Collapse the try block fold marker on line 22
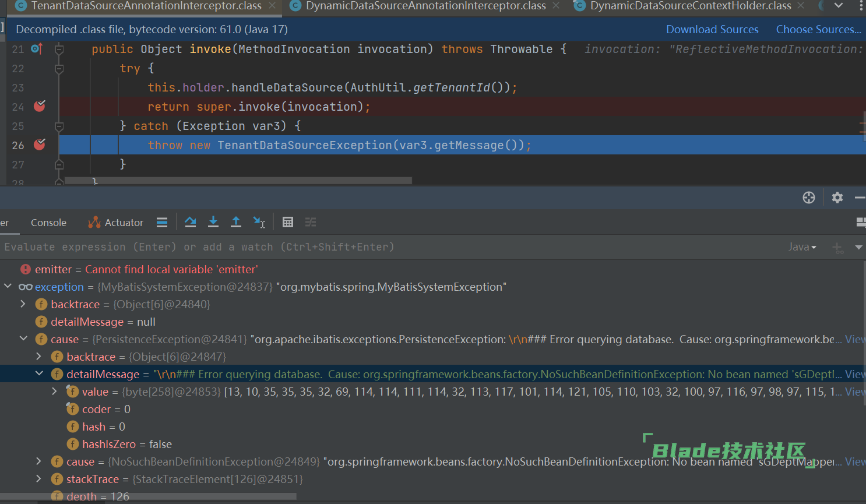This screenshot has width=866, height=504. tap(59, 69)
